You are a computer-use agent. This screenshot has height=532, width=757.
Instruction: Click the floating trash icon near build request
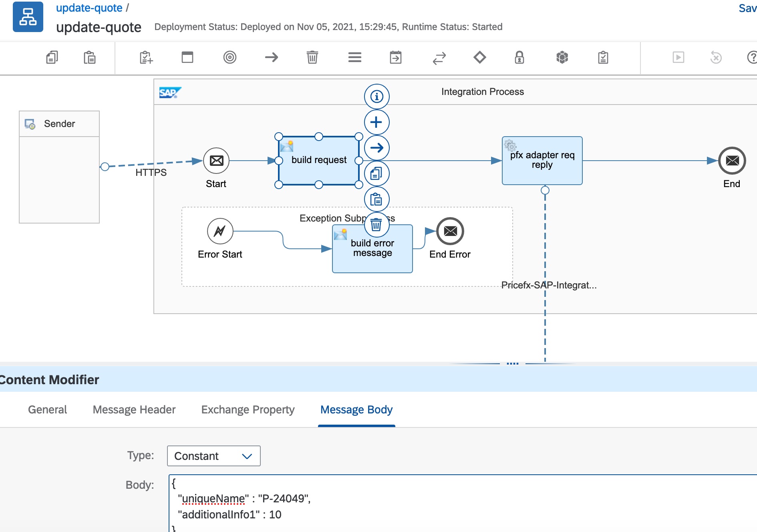(x=376, y=225)
